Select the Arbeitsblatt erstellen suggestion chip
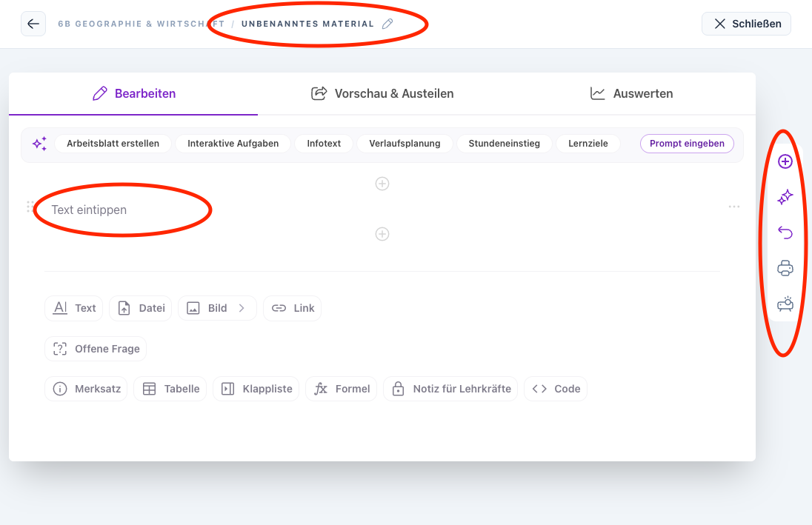 113,144
